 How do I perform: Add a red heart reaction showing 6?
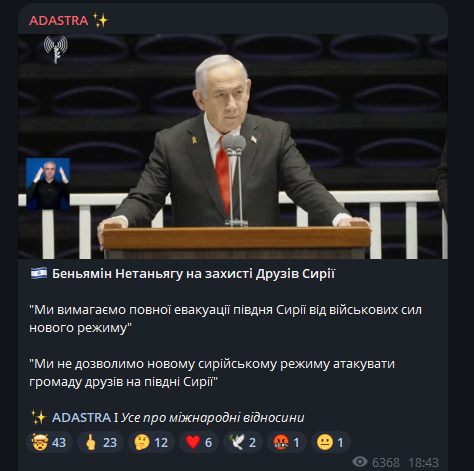199,442
